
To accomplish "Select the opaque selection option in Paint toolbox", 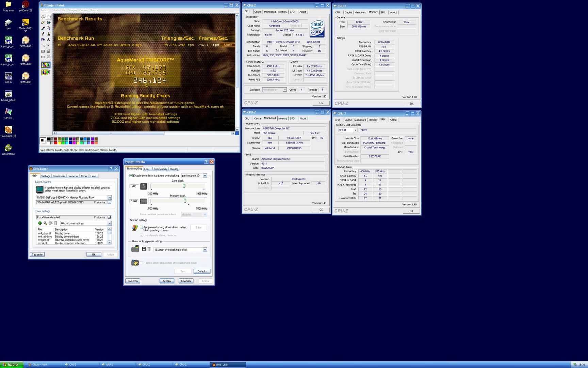I will coord(46,65).
